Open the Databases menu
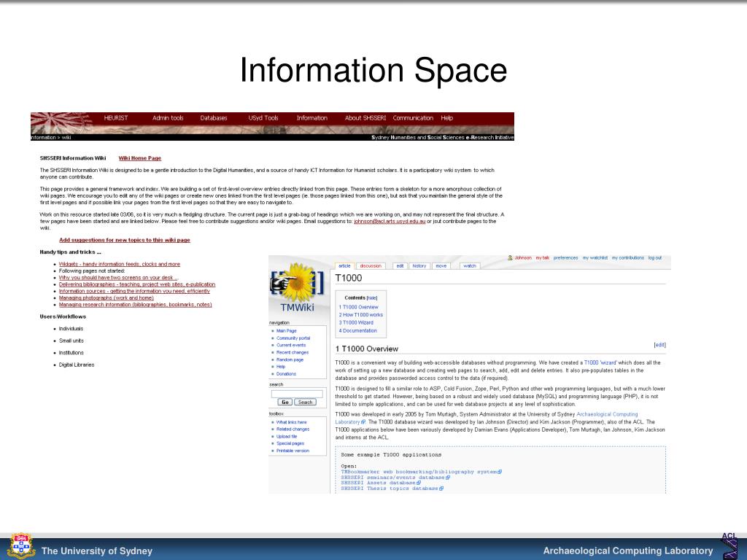747x560 pixels. pyautogui.click(x=214, y=118)
